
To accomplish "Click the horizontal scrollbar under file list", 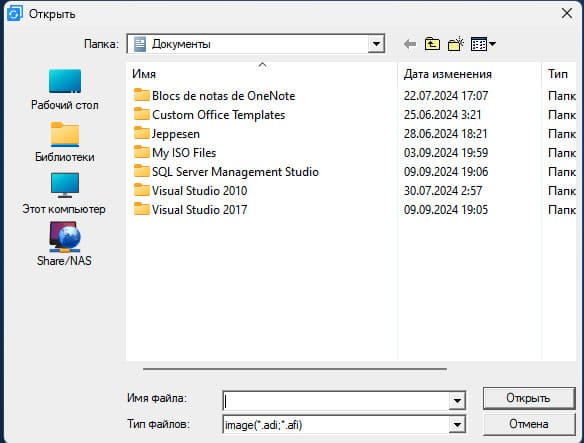I will pos(295,369).
